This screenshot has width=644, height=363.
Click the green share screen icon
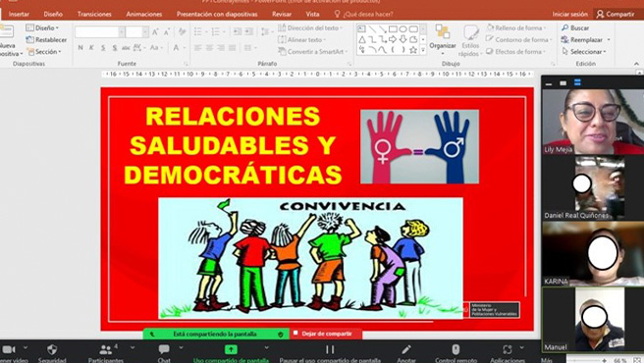(x=231, y=349)
